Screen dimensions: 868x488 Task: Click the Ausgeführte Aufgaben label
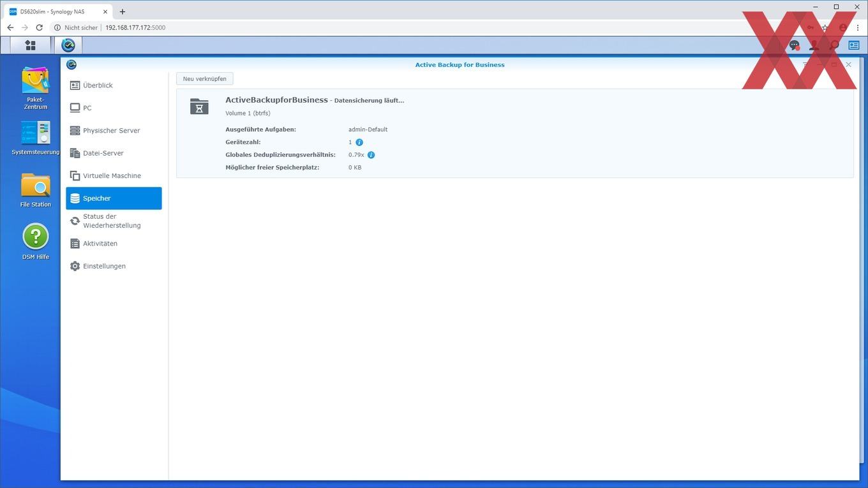click(260, 129)
